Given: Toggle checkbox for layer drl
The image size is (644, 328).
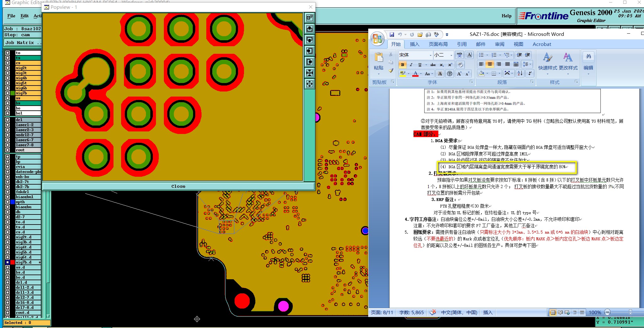Looking at the screenshot, I should click(8, 120).
